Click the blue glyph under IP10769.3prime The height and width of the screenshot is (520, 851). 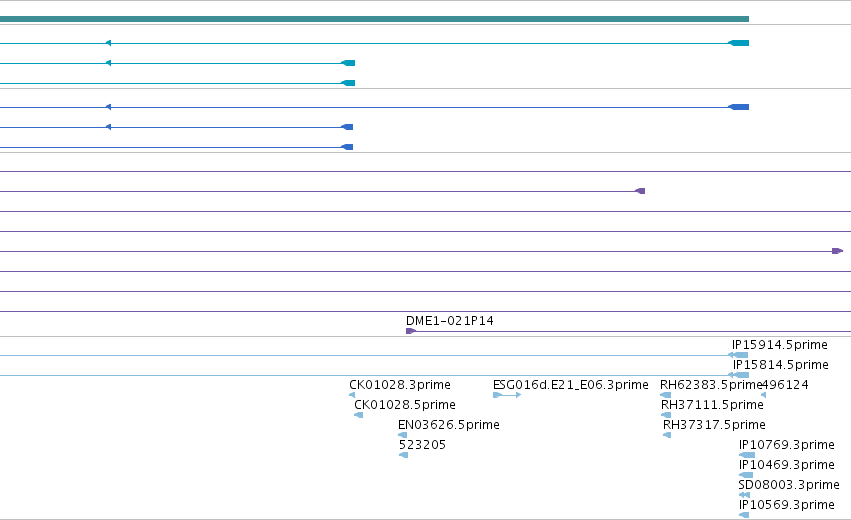tap(747, 455)
